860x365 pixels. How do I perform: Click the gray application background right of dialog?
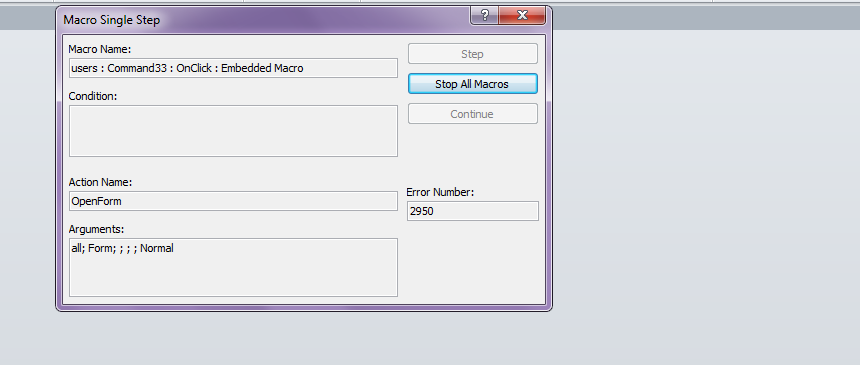[x=702, y=192]
